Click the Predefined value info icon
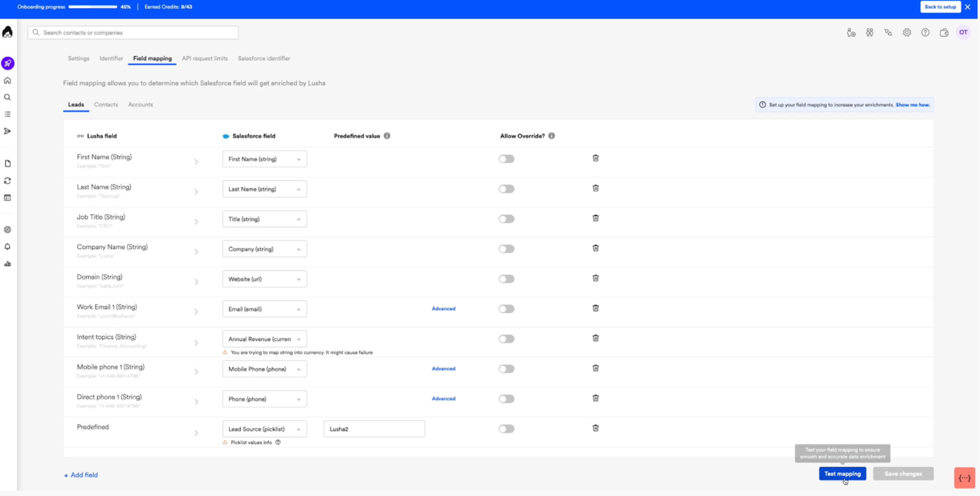This screenshot has width=980, height=496. click(387, 136)
